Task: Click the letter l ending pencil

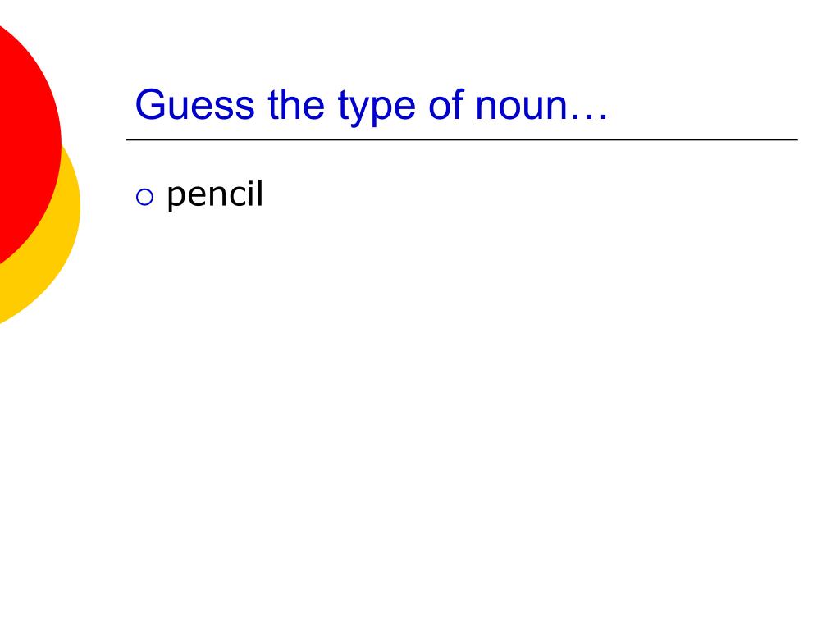Action: (260, 194)
